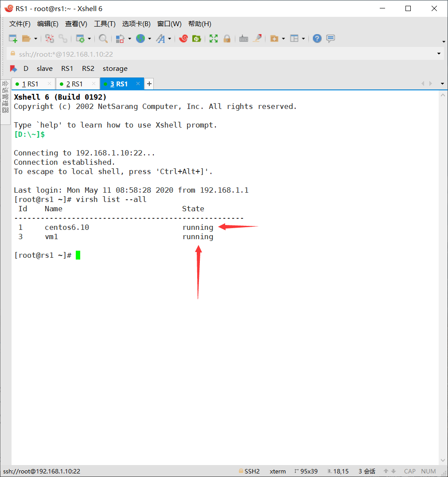Close the 1 RS1 tab

(49, 84)
